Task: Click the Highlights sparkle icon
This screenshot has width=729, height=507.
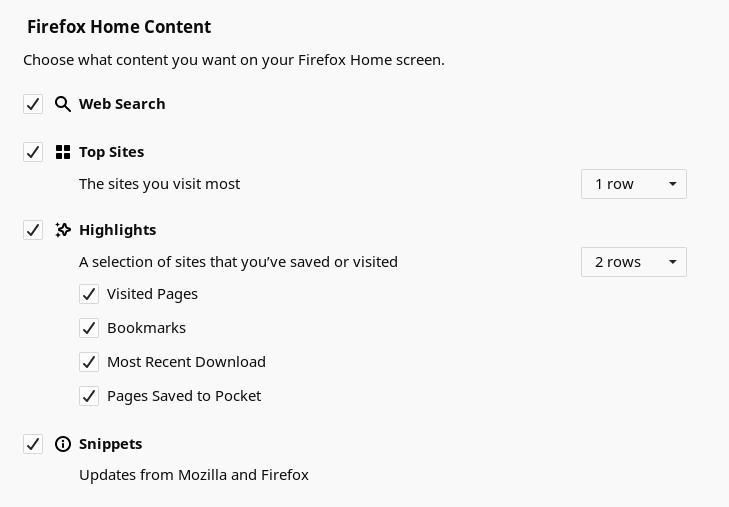Action: click(63, 230)
